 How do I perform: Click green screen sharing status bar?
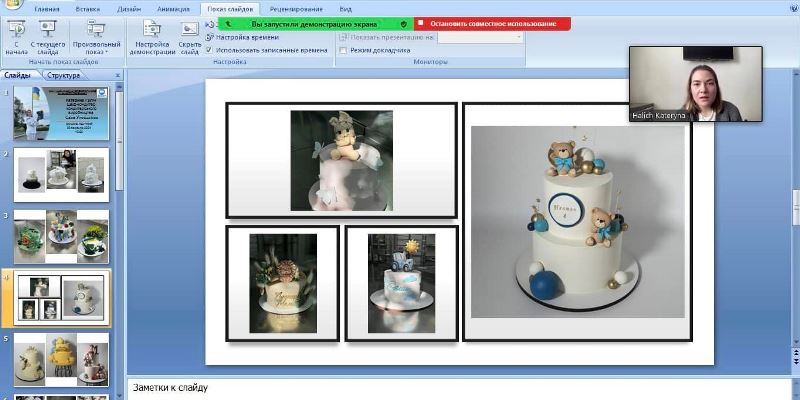[x=314, y=24]
